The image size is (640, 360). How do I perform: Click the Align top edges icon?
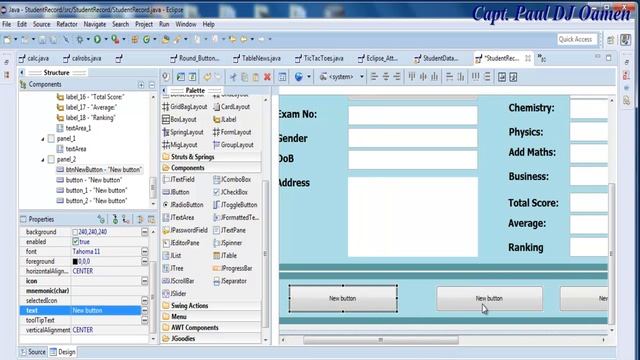tap(412, 77)
